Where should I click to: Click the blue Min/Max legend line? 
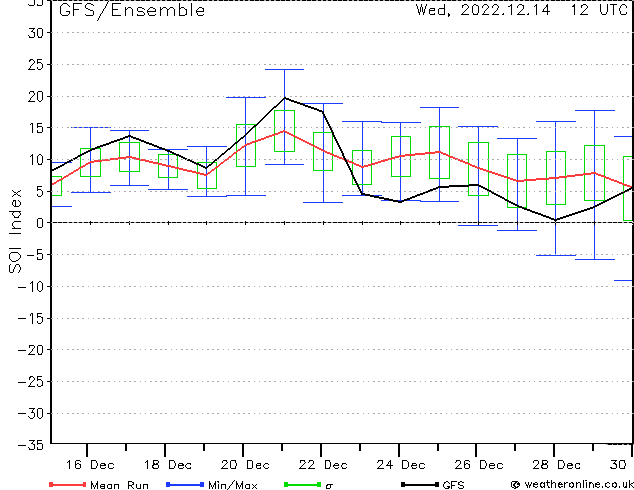tap(185, 484)
